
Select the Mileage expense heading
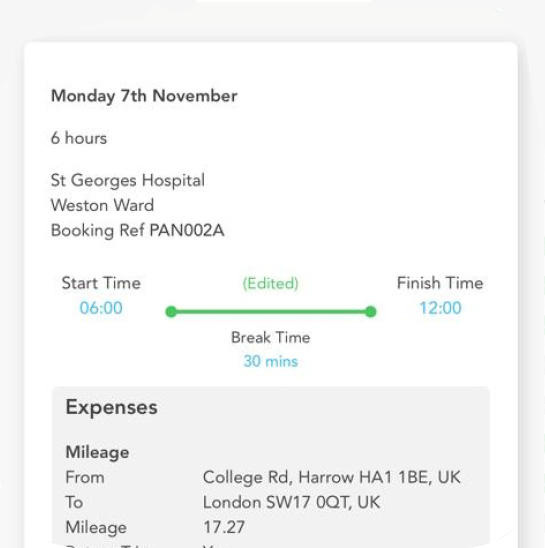click(98, 452)
